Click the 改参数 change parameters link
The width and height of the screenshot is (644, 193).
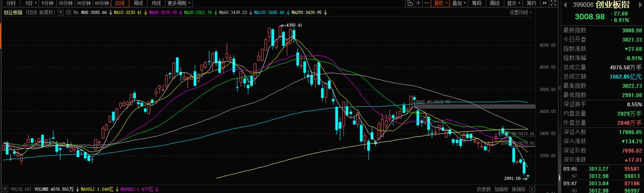pyautogui.click(x=484, y=189)
